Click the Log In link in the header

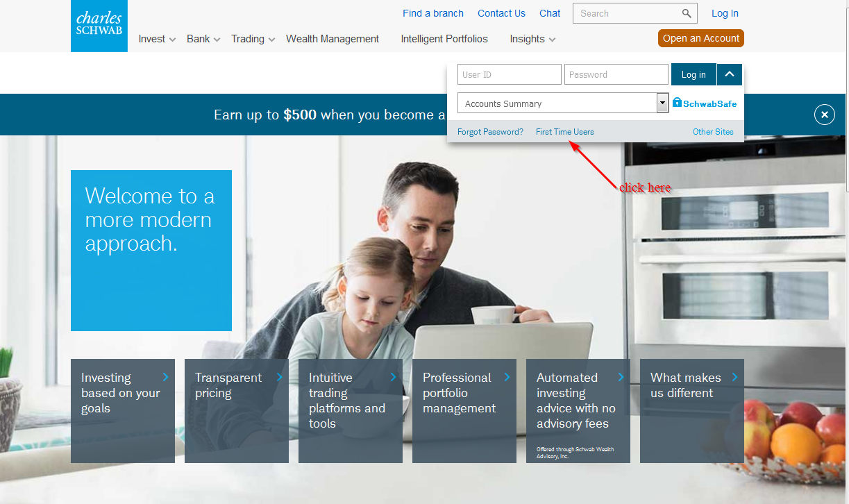(x=725, y=13)
